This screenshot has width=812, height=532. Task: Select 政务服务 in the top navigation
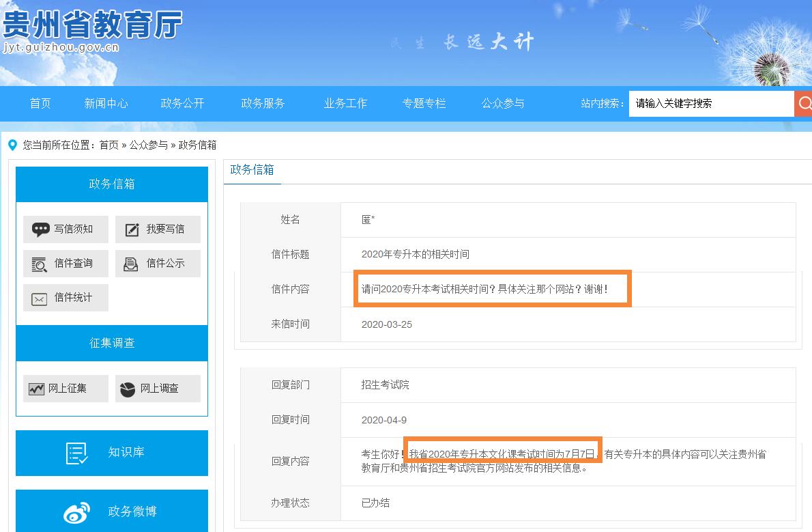point(263,104)
